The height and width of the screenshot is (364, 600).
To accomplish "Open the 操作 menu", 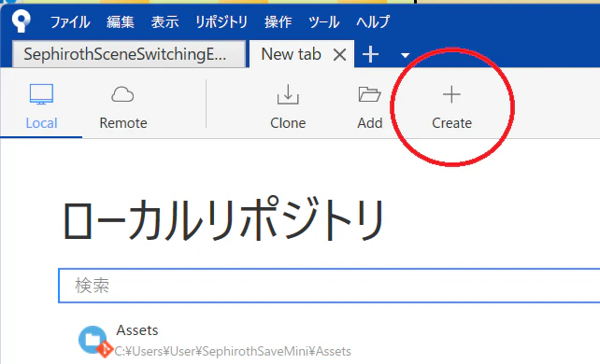I will pos(279,21).
